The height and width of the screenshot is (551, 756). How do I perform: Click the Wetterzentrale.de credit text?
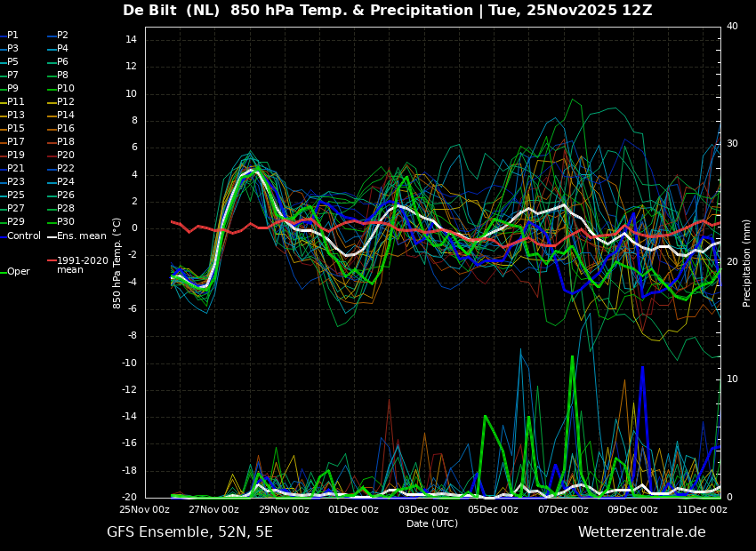642,531
